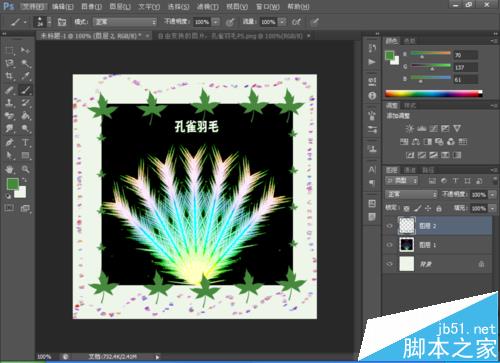Image resolution: width=500 pixels, height=363 pixels.
Task: Select the Rectangular Marquee tool
Action: [9, 51]
